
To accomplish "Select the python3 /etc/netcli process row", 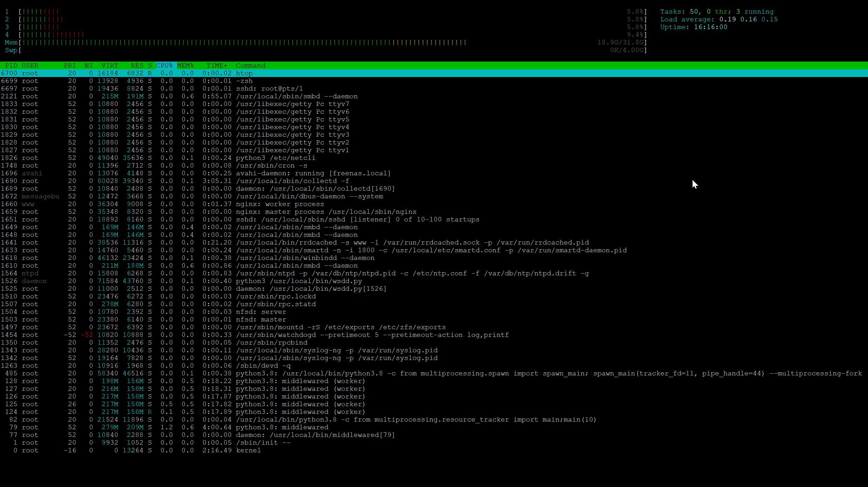I will point(275,158).
